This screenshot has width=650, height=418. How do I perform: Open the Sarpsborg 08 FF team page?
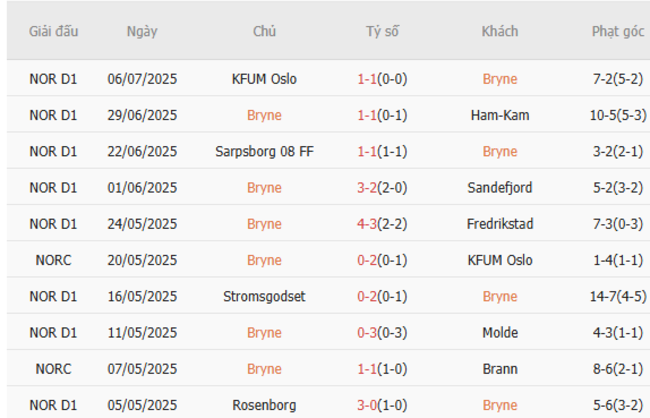264,151
